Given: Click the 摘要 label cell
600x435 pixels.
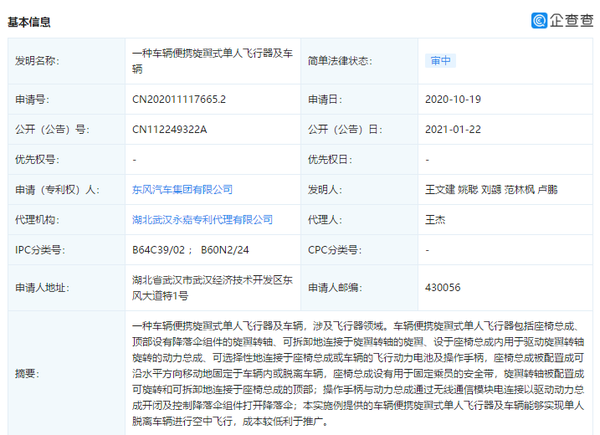Looking at the screenshot, I should coord(67,373).
